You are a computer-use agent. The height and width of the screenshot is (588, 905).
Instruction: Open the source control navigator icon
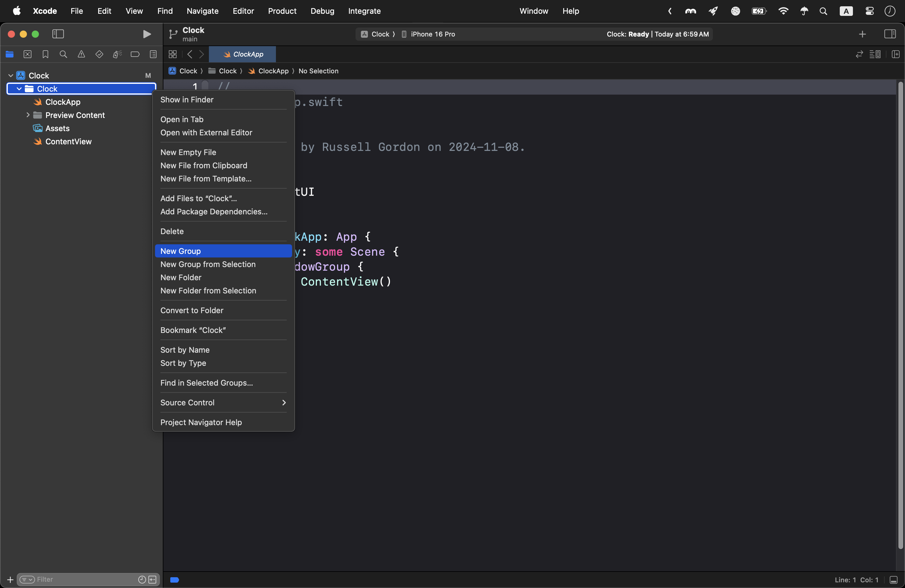coord(27,54)
